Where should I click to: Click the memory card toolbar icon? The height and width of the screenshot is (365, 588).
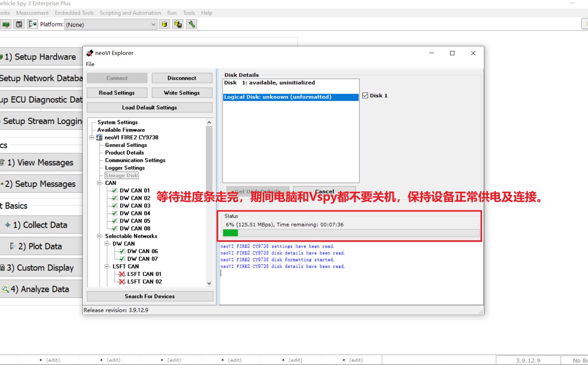(19, 24)
